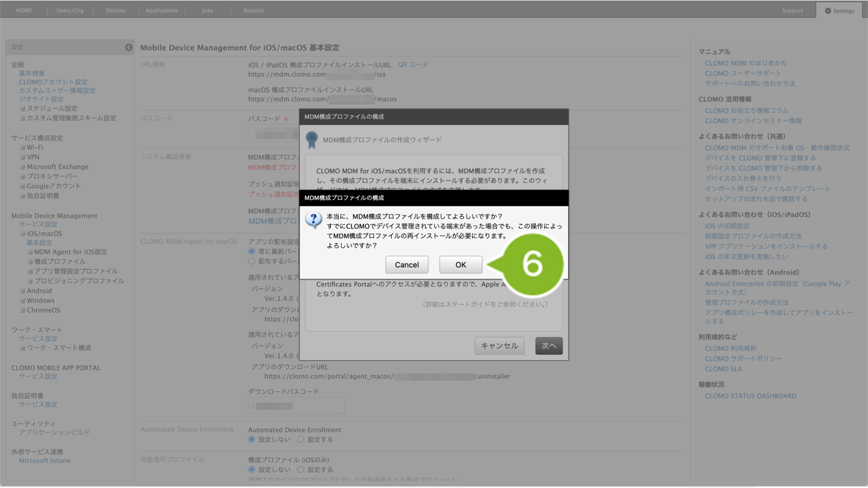Open ジオサイト設定 link

[41, 99]
